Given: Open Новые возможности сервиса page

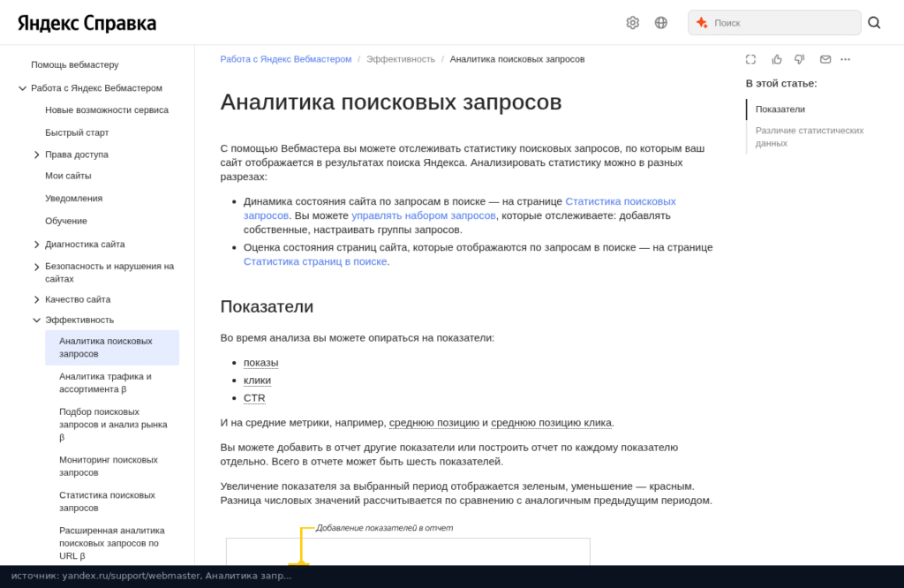Looking at the screenshot, I should (x=107, y=110).
